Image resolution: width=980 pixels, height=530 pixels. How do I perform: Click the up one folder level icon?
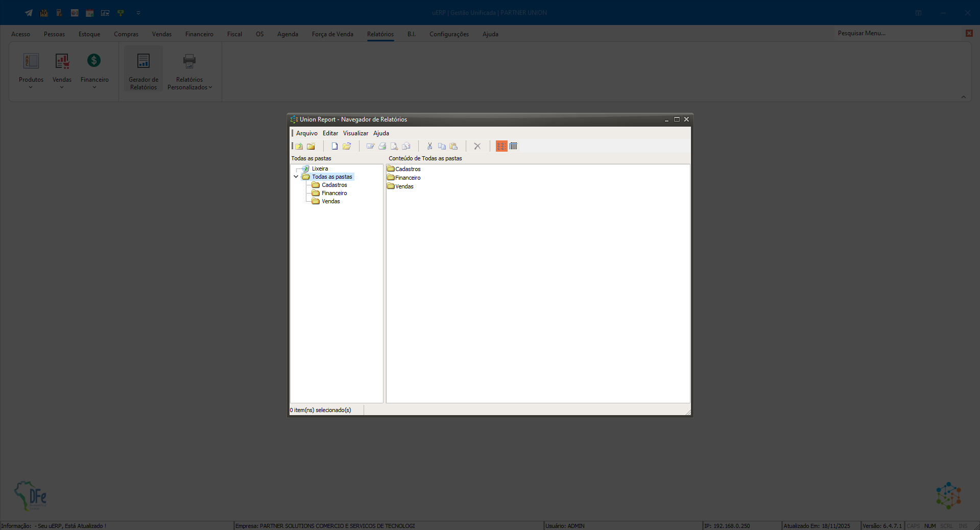299,147
